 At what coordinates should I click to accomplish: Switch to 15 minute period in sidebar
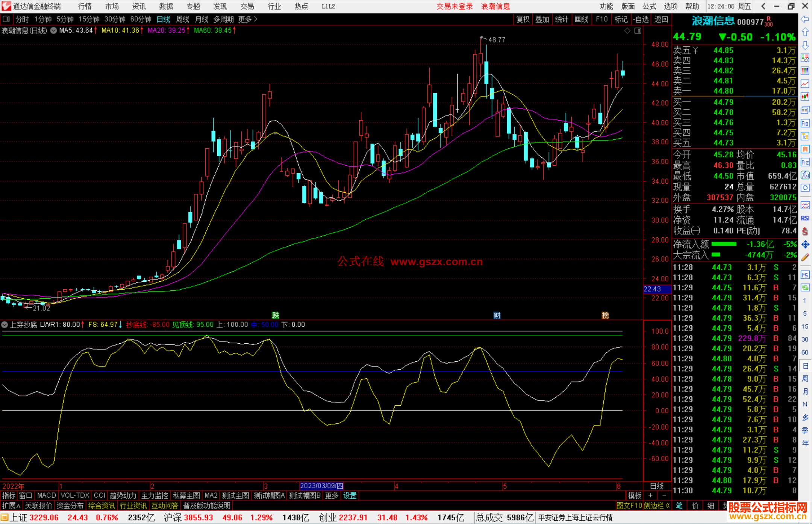pyautogui.click(x=805, y=326)
